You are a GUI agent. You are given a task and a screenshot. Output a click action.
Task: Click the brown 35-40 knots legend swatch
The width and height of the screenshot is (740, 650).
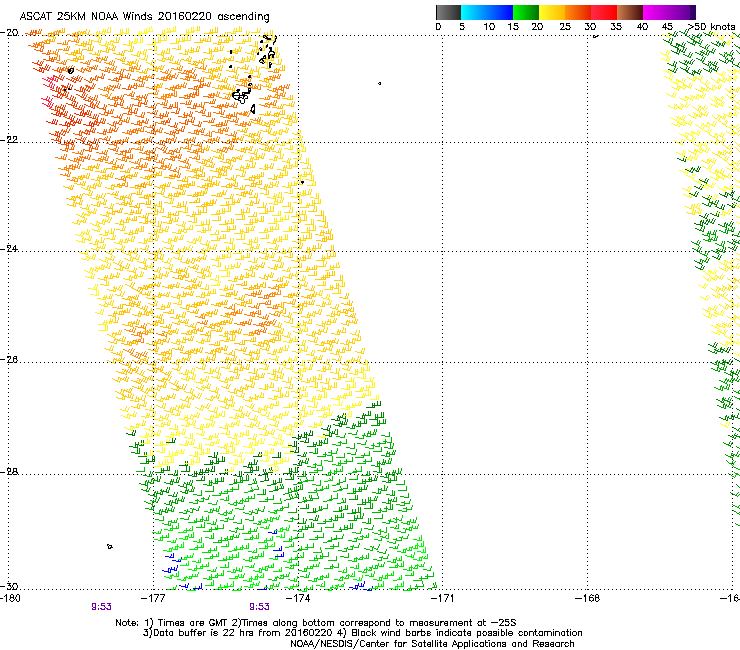tap(630, 12)
